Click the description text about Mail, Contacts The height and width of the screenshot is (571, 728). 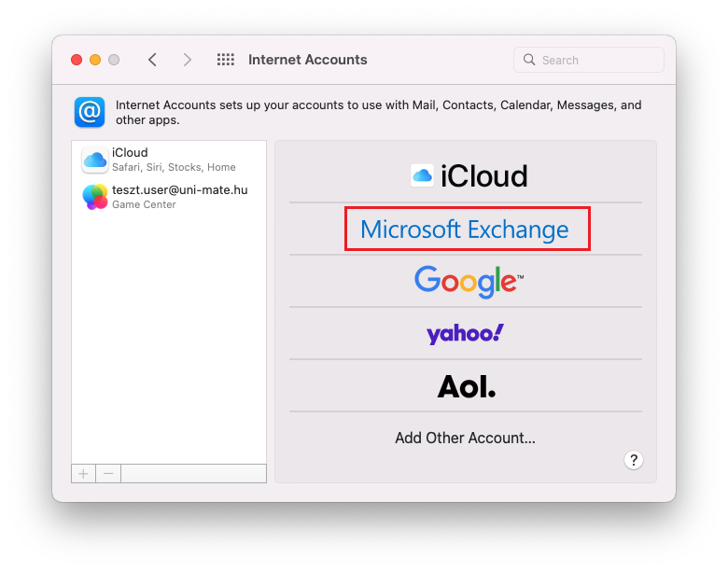coord(378,112)
